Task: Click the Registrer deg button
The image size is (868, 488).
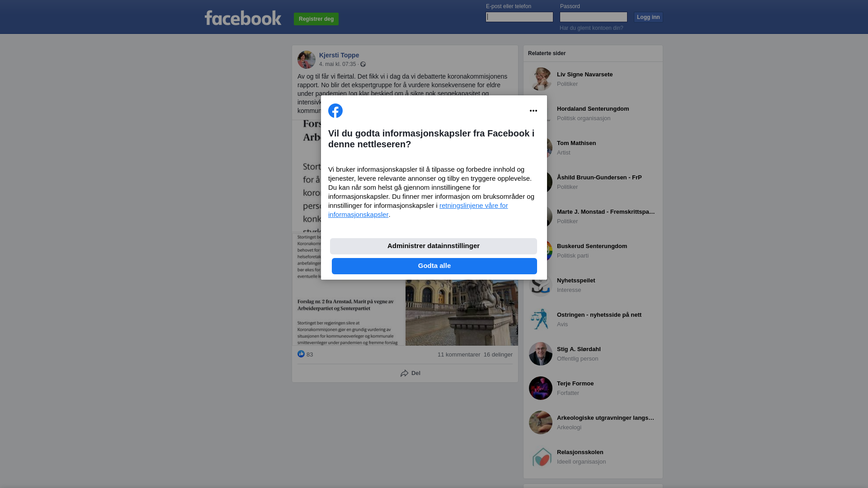Action: click(x=316, y=19)
